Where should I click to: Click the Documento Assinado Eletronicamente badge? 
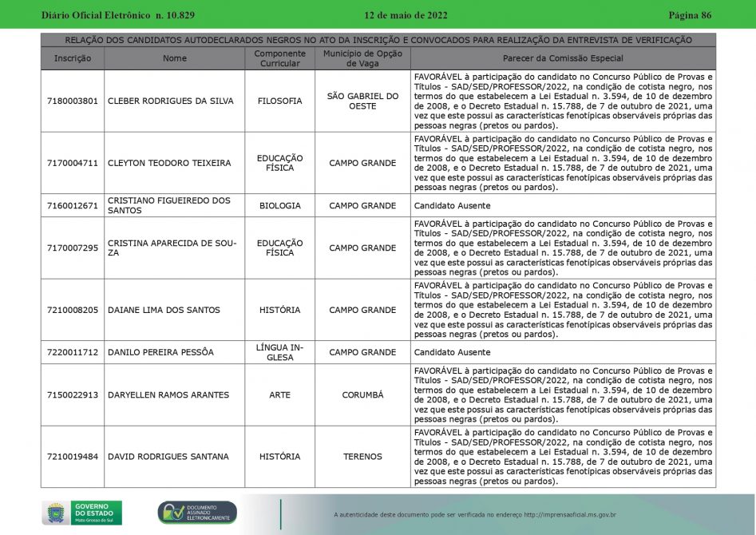[x=197, y=513]
